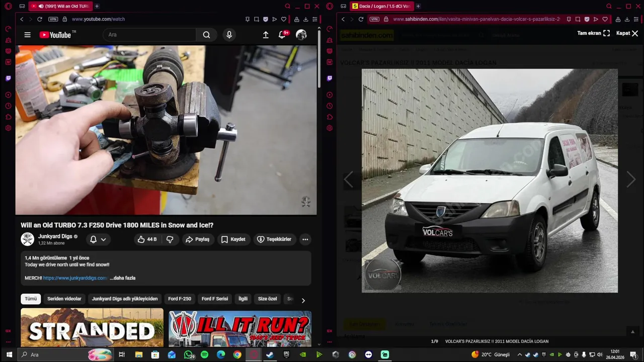Open the WILL IT RUN? video thumbnail
The height and width of the screenshot is (362, 644).
tap(240, 329)
